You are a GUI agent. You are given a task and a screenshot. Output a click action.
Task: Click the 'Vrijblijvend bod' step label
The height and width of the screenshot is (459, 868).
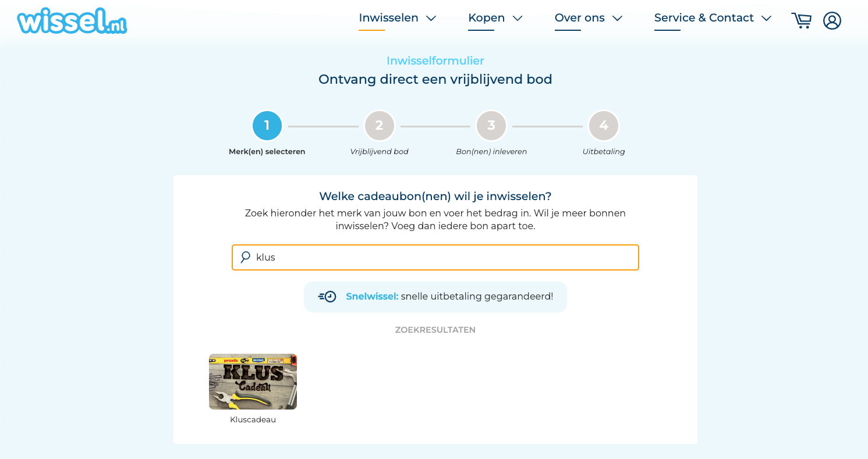(x=379, y=151)
